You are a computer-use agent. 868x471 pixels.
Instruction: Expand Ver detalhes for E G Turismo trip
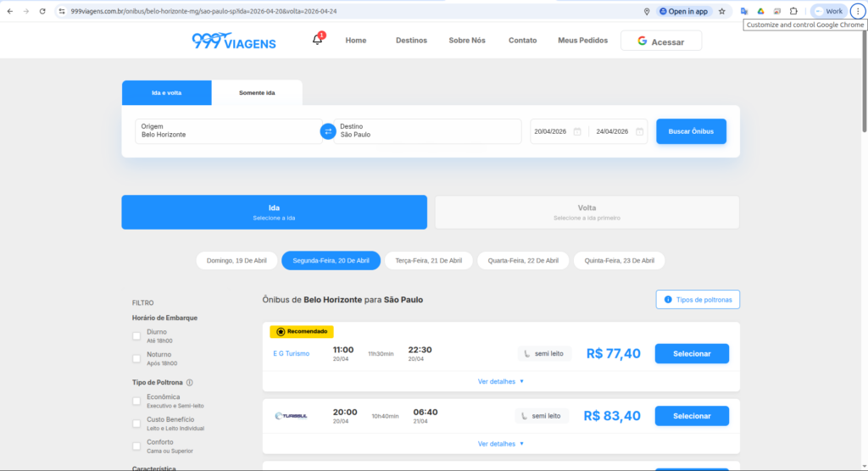(500, 381)
